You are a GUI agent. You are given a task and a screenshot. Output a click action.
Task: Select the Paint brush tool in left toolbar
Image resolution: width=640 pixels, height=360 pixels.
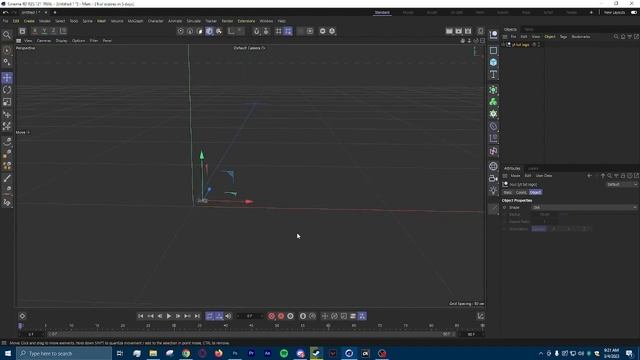click(7, 178)
